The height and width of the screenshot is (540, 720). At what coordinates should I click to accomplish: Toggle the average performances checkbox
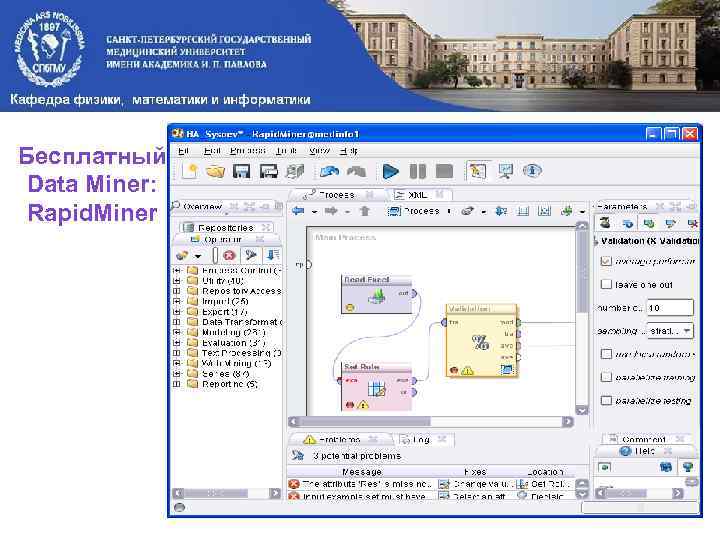click(606, 261)
